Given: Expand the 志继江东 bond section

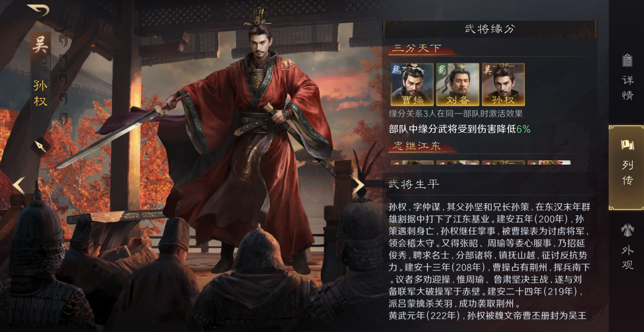Looking at the screenshot, I should click(x=417, y=146).
